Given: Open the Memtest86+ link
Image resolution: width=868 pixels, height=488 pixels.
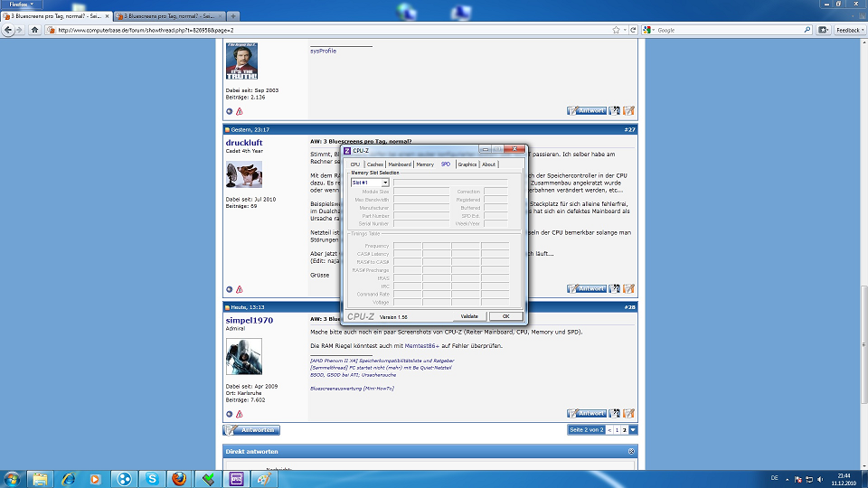Looking at the screenshot, I should click(x=422, y=346).
